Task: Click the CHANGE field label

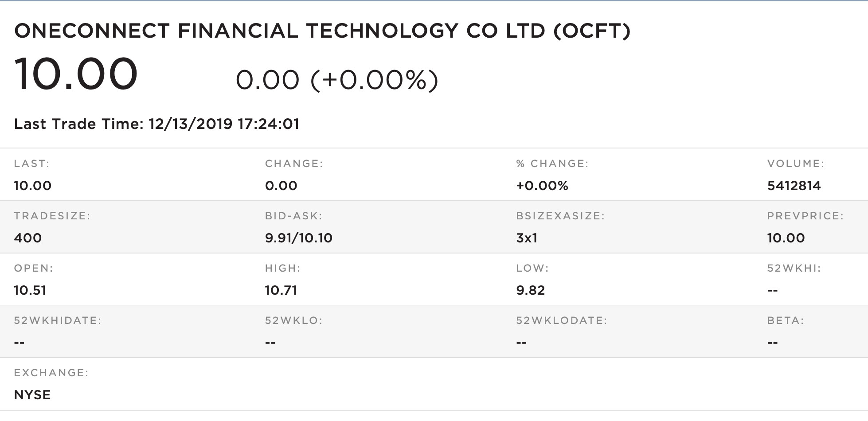Action: [294, 164]
